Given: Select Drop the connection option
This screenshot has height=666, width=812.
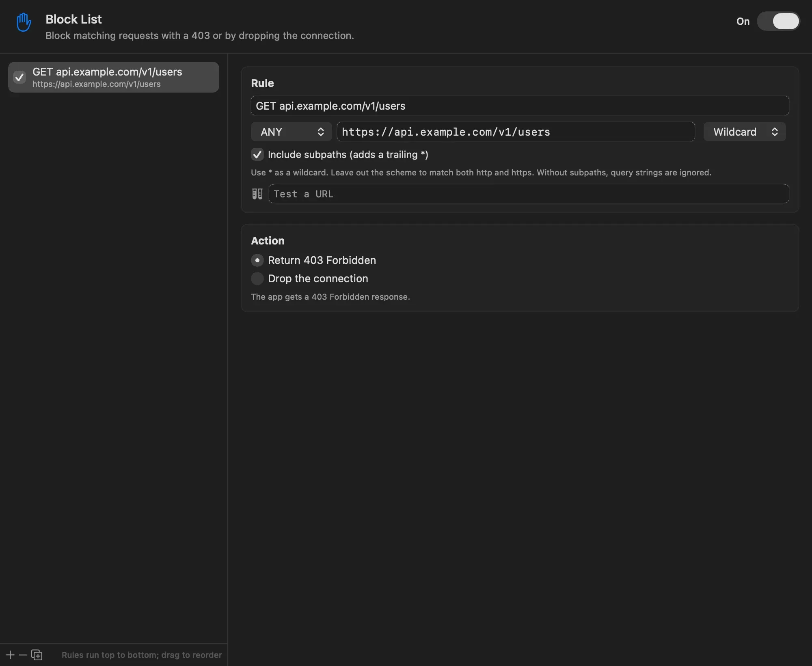Looking at the screenshot, I should 257,279.
